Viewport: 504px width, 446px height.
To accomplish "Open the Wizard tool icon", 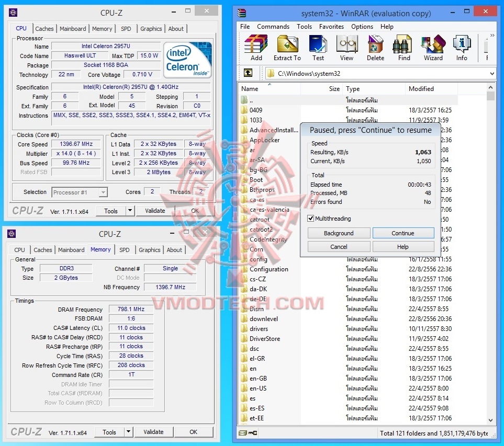I will (433, 44).
